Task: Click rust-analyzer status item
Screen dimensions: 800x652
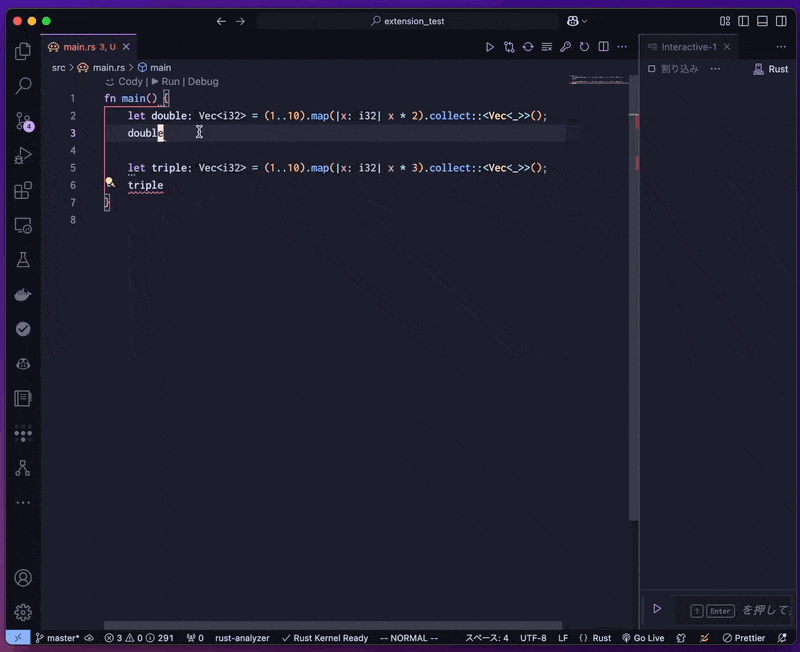Action: (x=242, y=638)
